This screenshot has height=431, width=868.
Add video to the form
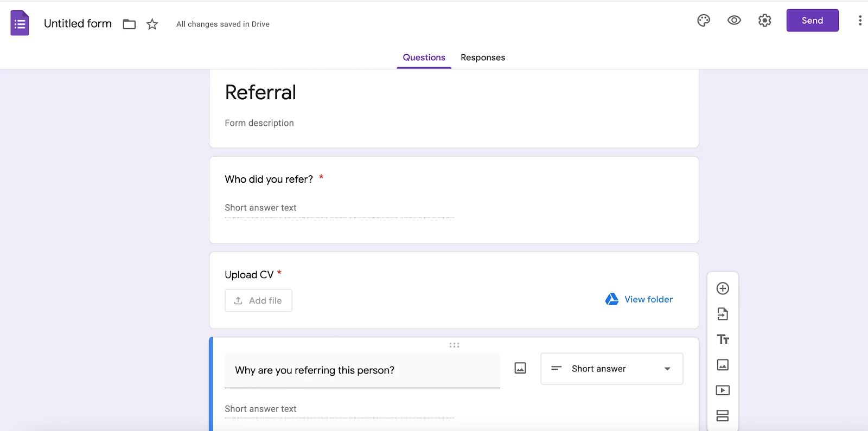point(723,390)
